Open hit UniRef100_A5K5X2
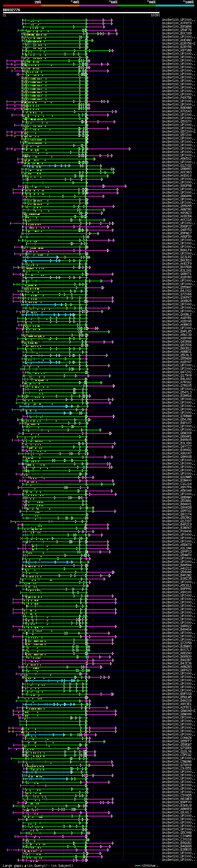Viewport: 197px width, 868px height. pos(177,159)
